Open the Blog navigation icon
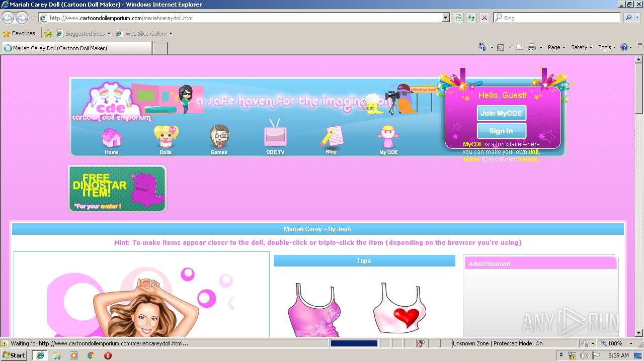Screen dimensions: 644x362 (x=331, y=140)
